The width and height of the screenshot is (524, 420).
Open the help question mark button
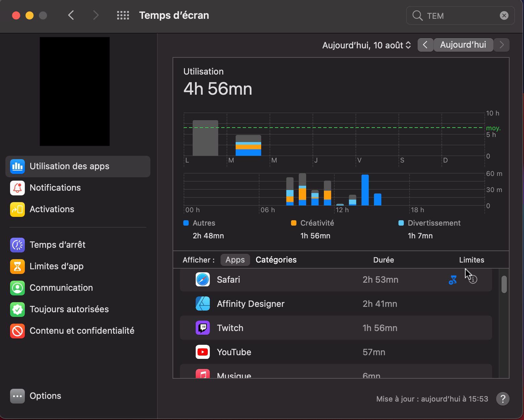coord(503,399)
